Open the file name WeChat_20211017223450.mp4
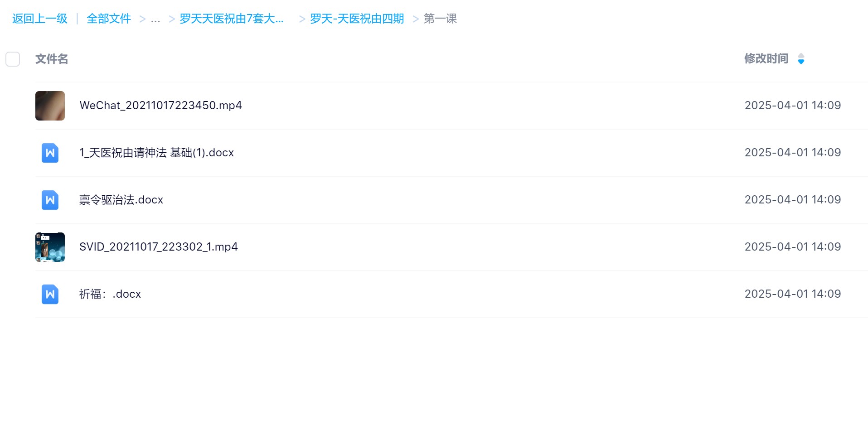 (x=160, y=106)
